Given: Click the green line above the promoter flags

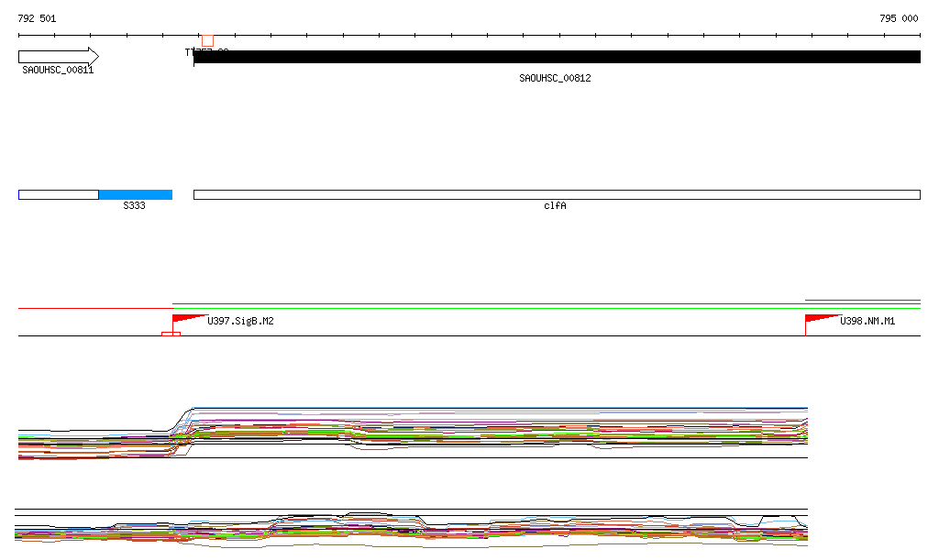Looking at the screenshot, I should coord(547,308).
